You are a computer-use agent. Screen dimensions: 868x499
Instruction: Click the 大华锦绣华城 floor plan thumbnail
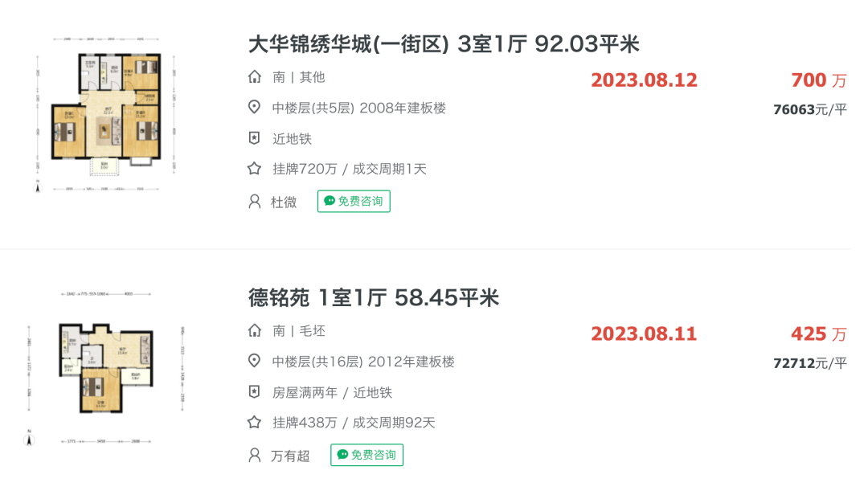click(105, 115)
